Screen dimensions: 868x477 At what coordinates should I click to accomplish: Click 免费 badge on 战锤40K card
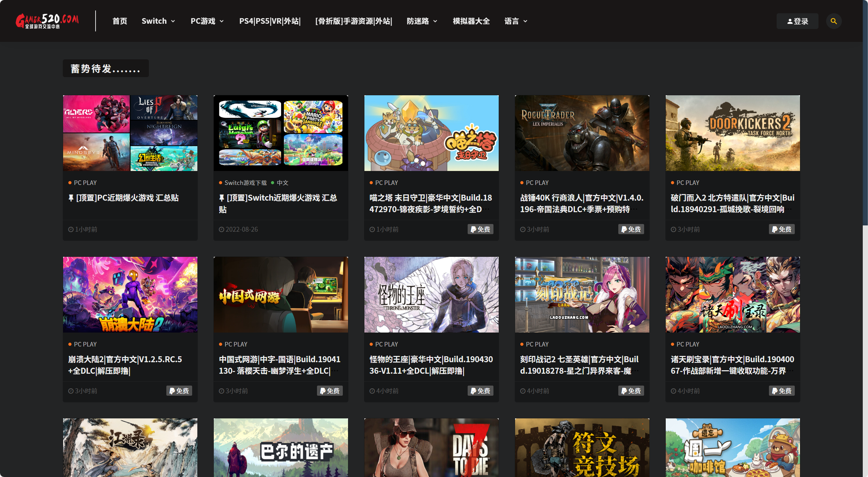pyautogui.click(x=631, y=229)
